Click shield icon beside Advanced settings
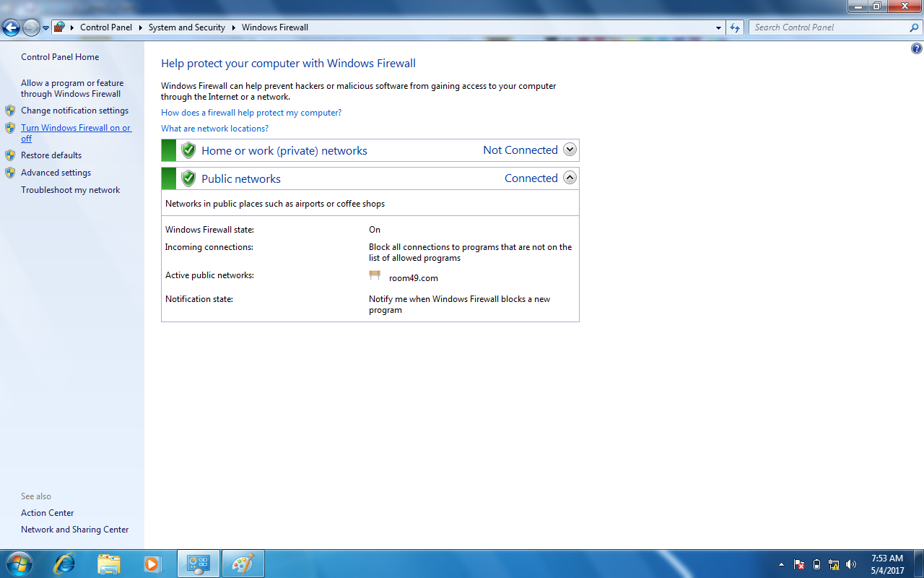The height and width of the screenshot is (578, 924). 10,173
